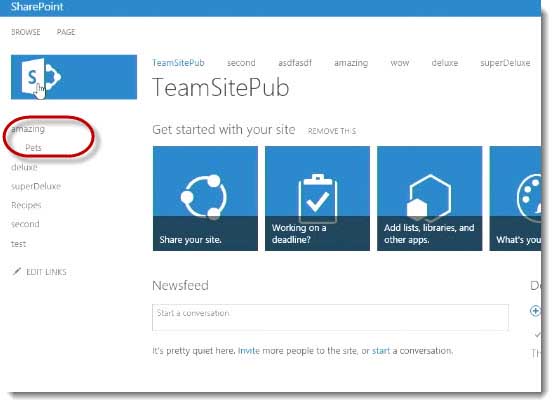Select deluxe in top navigation
This screenshot has width=556, height=407.
pos(445,63)
